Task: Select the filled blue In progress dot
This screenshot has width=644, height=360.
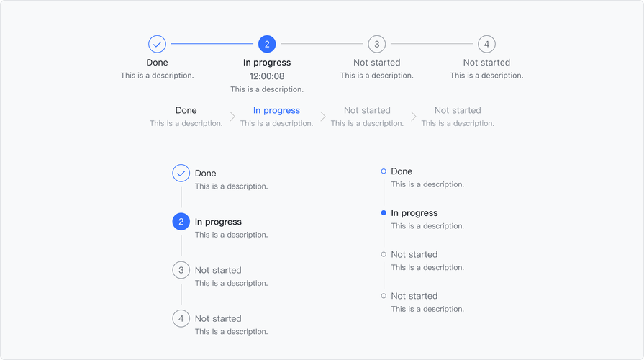Action: (x=384, y=213)
